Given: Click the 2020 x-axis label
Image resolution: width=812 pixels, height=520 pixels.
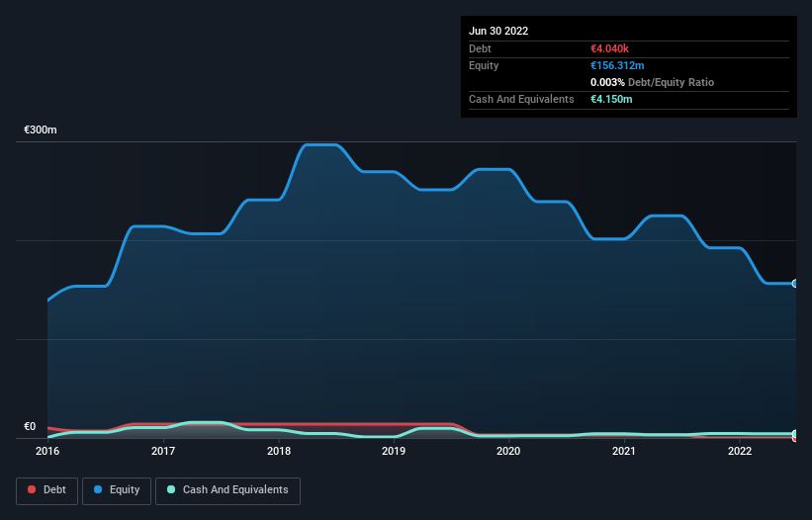Looking at the screenshot, I should pos(508,451).
